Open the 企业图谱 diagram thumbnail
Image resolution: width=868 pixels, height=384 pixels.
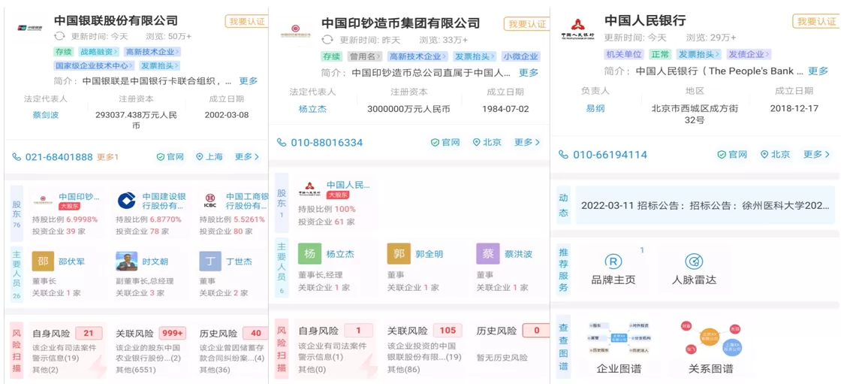[619, 337]
